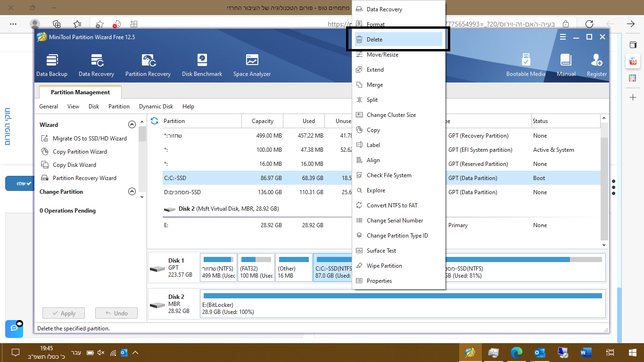Select Check File System
The width and height of the screenshot is (644, 362).
398,175
